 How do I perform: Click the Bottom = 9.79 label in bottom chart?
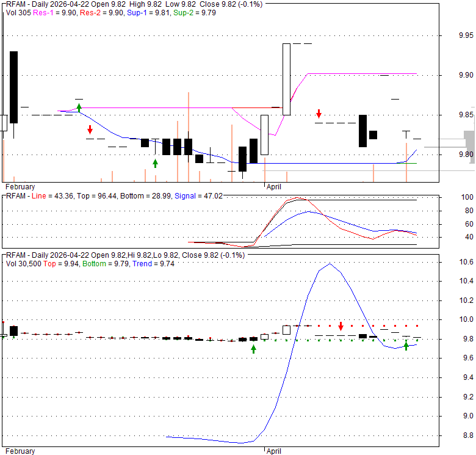[106, 264]
